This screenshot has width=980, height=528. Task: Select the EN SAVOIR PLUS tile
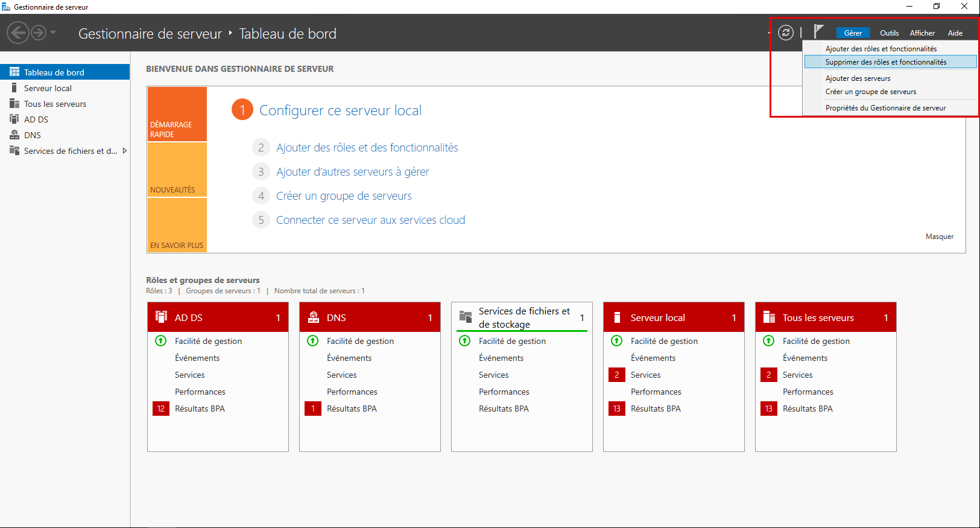coord(177,224)
